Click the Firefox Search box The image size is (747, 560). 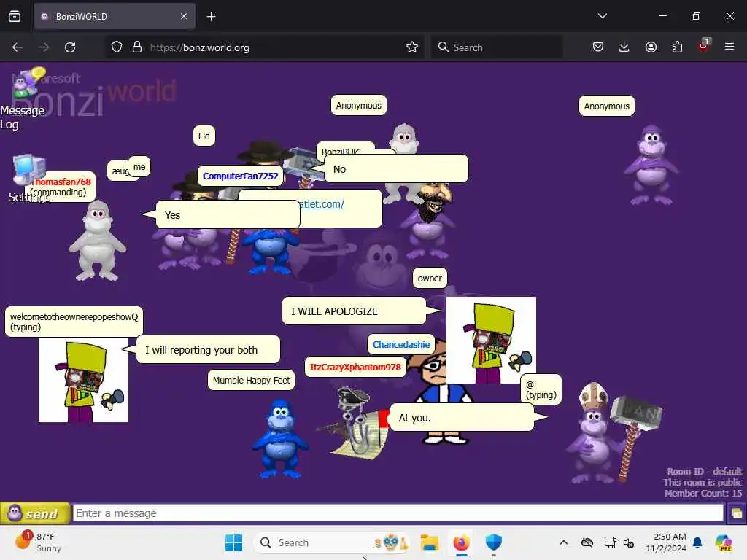click(497, 47)
